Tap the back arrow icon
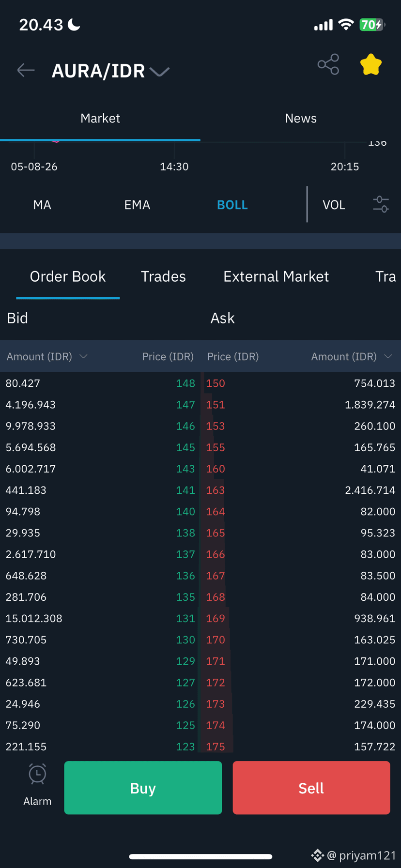The image size is (401, 868). [x=26, y=71]
